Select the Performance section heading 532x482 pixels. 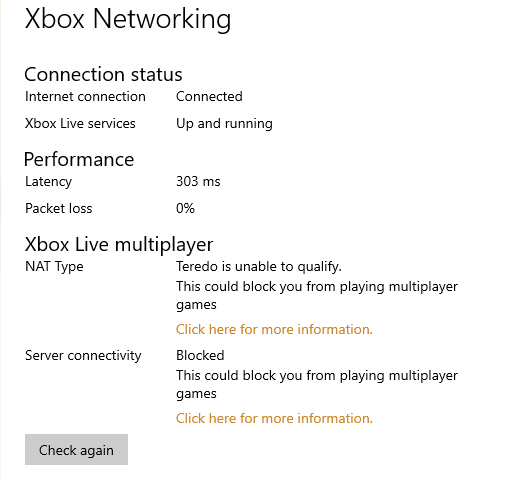tap(79, 159)
